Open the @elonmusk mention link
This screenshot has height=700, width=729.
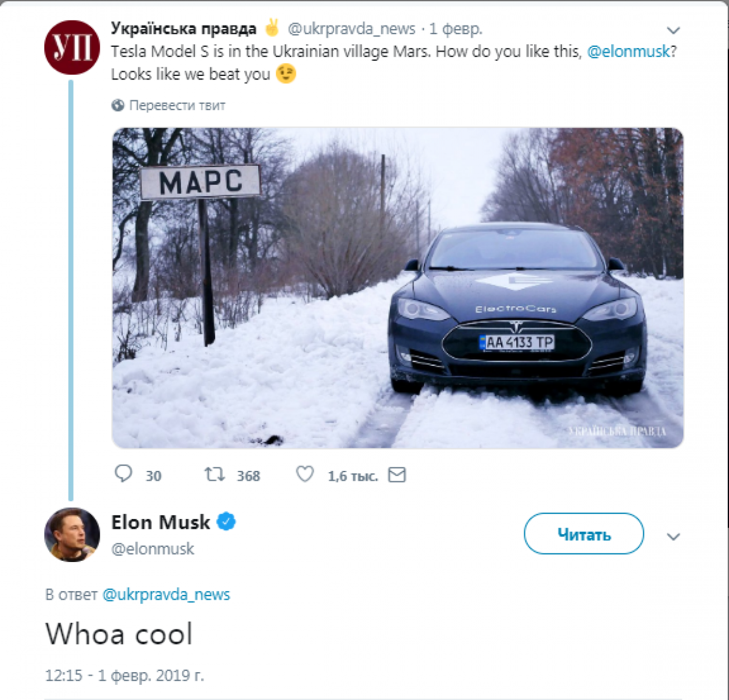click(628, 51)
